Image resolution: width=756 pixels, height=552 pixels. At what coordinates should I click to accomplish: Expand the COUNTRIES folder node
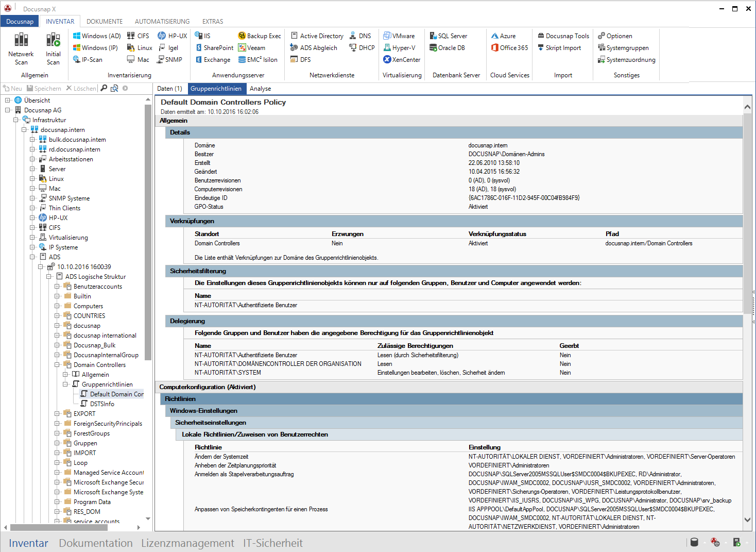click(57, 315)
